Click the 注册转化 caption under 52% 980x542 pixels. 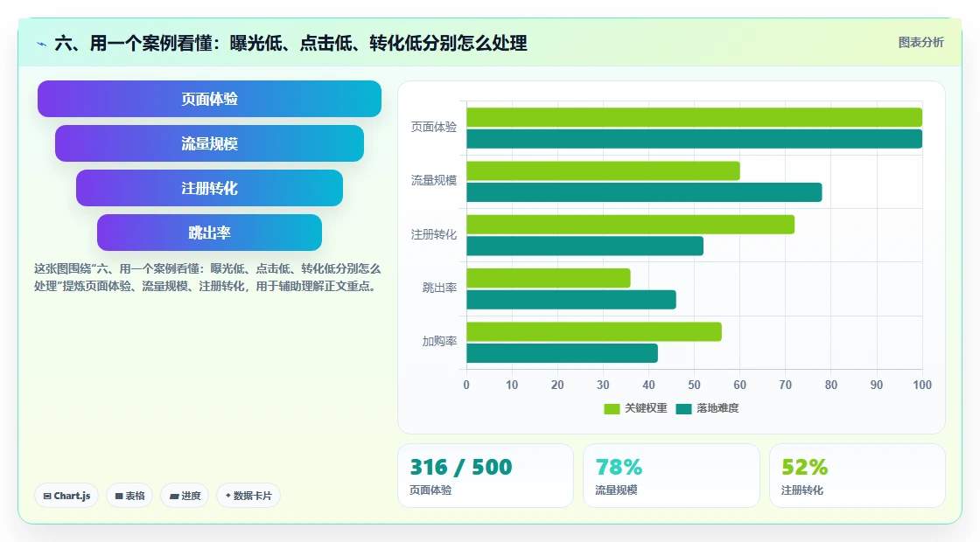click(801, 490)
